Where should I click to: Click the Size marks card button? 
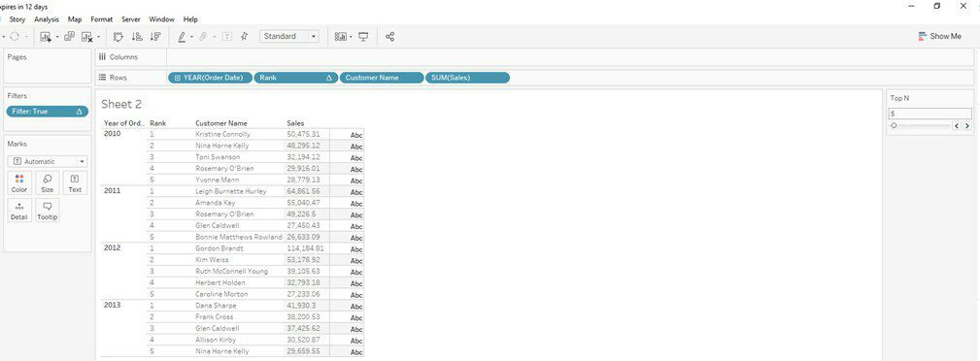click(47, 183)
